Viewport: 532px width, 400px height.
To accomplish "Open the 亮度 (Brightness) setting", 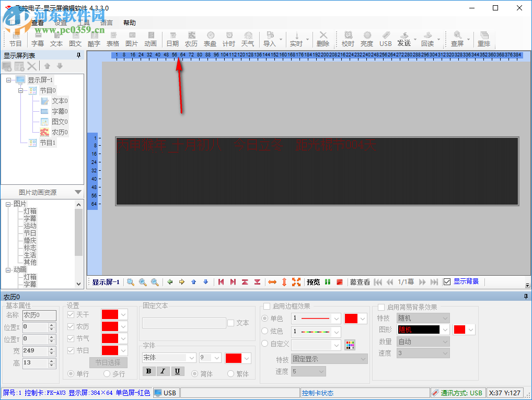I will (367, 39).
